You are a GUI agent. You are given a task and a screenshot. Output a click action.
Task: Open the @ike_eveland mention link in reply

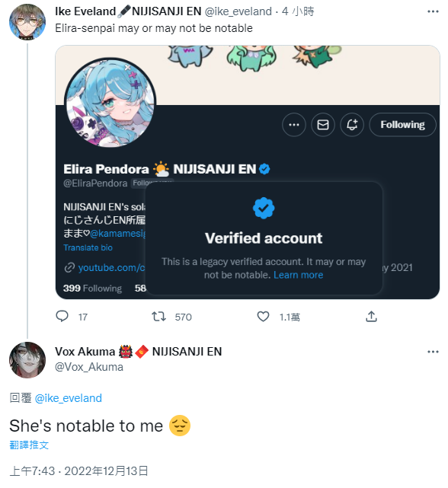69,398
